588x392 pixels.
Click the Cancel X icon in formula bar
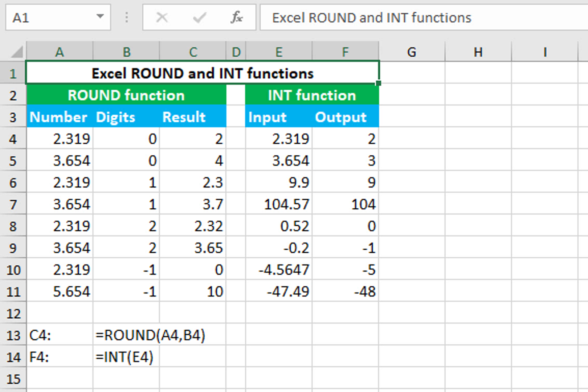tap(162, 17)
